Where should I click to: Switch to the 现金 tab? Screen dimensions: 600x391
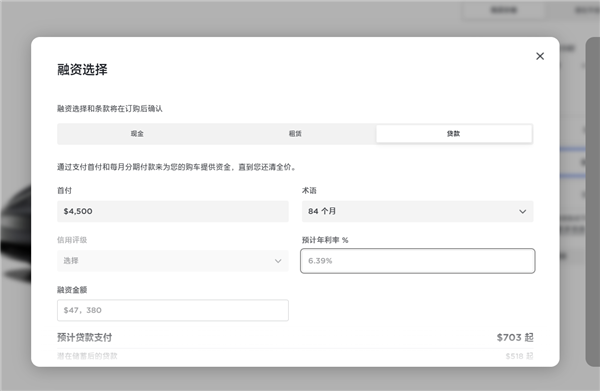tap(137, 134)
